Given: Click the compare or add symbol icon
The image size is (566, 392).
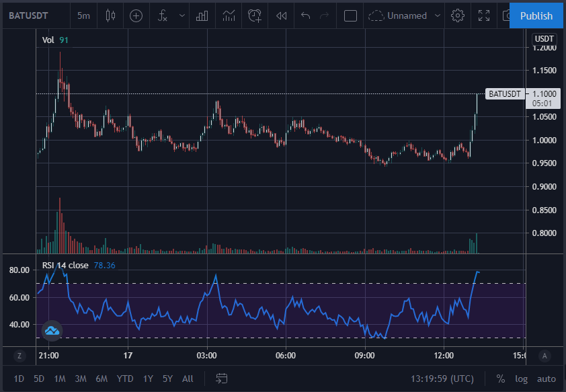Looking at the screenshot, I should coord(136,15).
